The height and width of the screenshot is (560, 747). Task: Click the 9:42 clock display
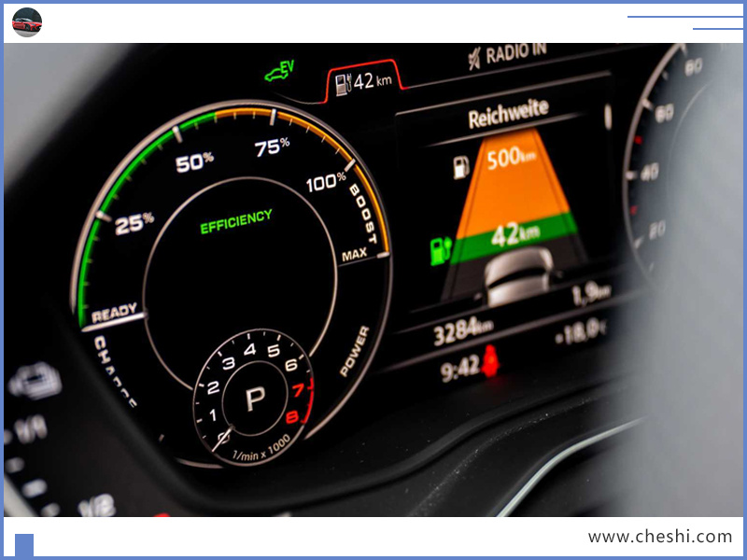(459, 370)
